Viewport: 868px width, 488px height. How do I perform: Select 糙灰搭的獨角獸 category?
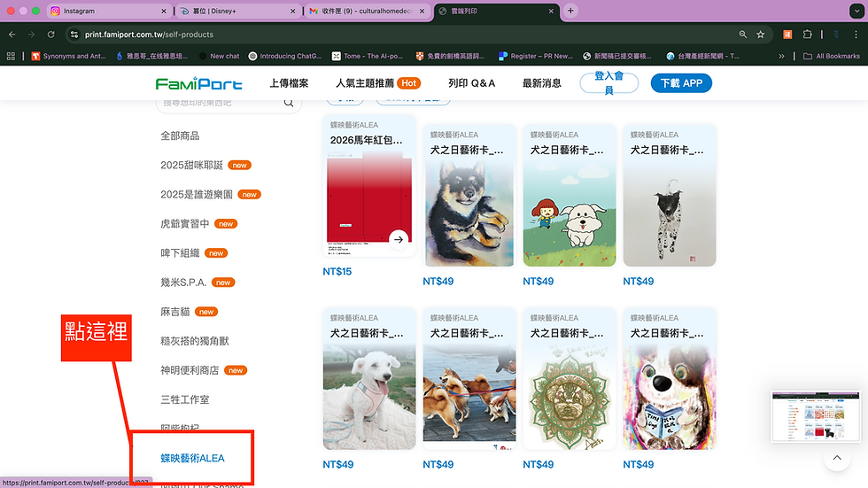coord(195,341)
